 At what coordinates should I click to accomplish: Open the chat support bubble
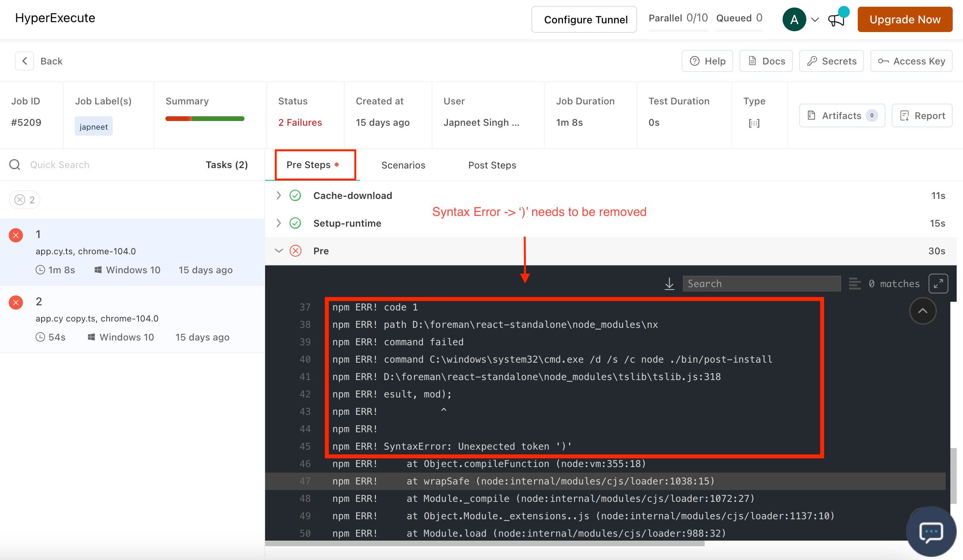tap(931, 532)
